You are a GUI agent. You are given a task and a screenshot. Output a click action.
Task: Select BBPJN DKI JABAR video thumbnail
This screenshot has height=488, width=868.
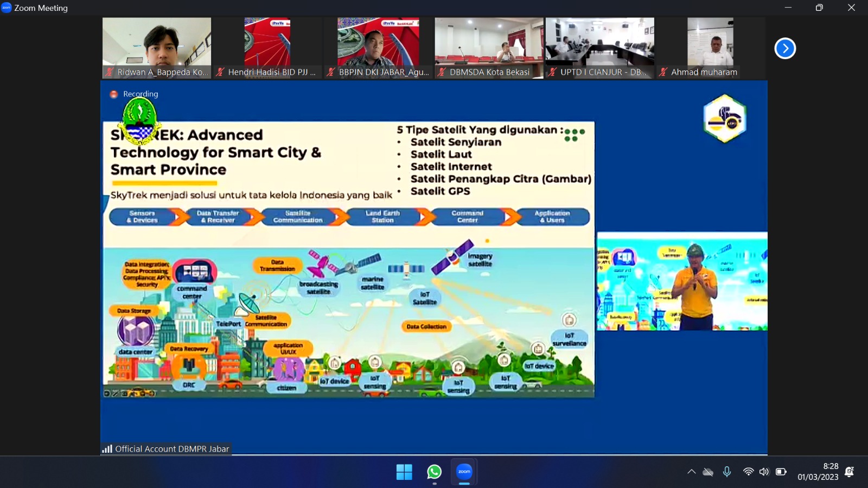point(378,48)
